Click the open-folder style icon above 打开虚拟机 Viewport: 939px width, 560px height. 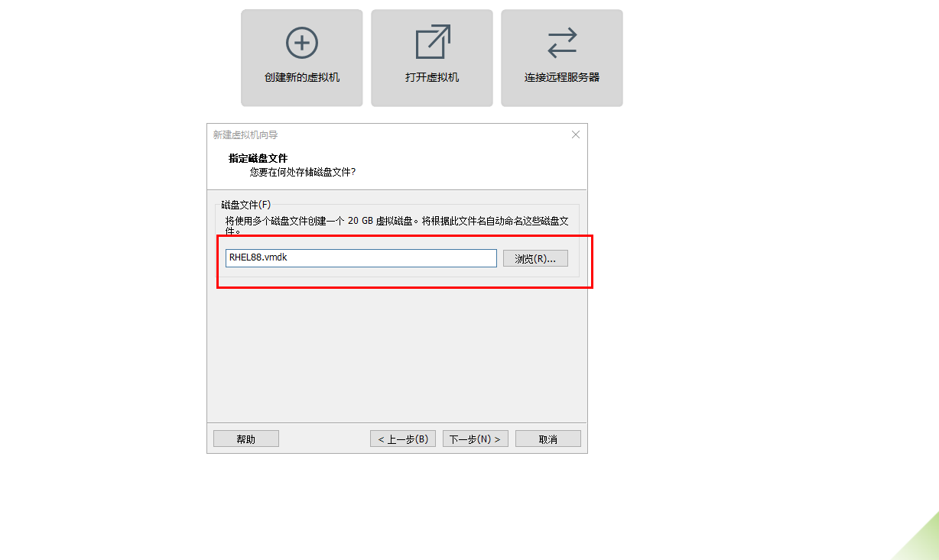[x=431, y=40]
